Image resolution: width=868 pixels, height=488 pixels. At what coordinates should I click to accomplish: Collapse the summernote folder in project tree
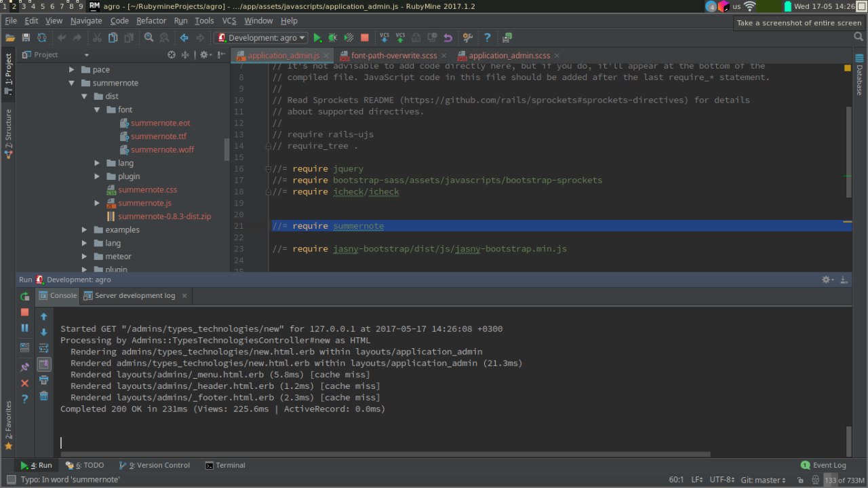point(72,83)
